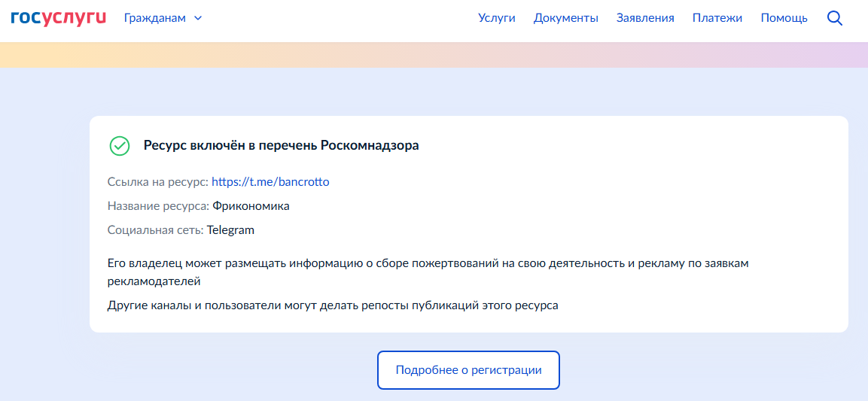
Task: Click the Telegram social network value
Action: click(230, 229)
